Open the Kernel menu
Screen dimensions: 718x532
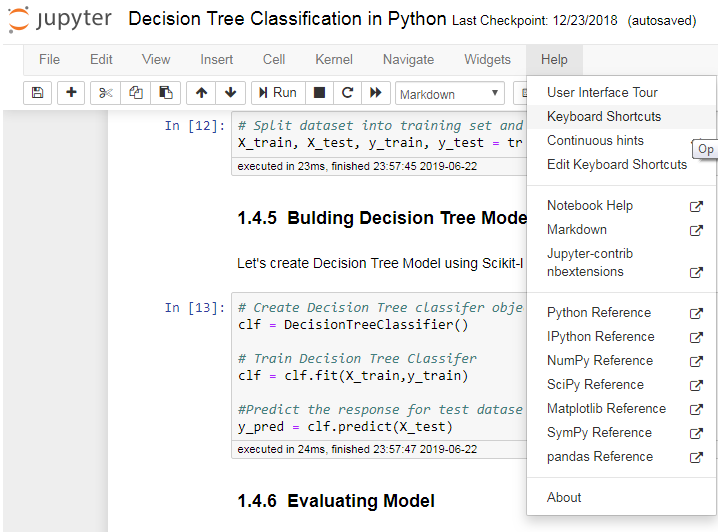click(x=333, y=60)
